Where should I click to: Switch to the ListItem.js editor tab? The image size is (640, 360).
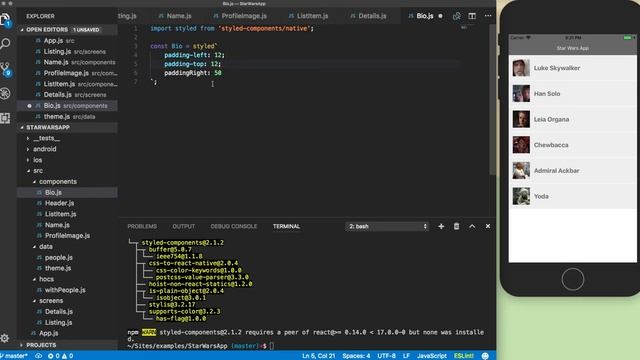(308, 16)
